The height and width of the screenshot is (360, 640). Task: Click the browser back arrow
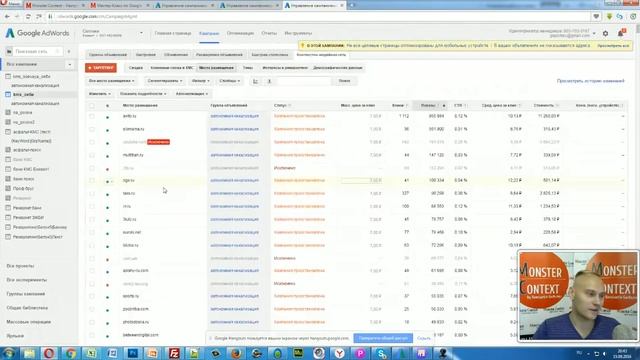click(7, 17)
